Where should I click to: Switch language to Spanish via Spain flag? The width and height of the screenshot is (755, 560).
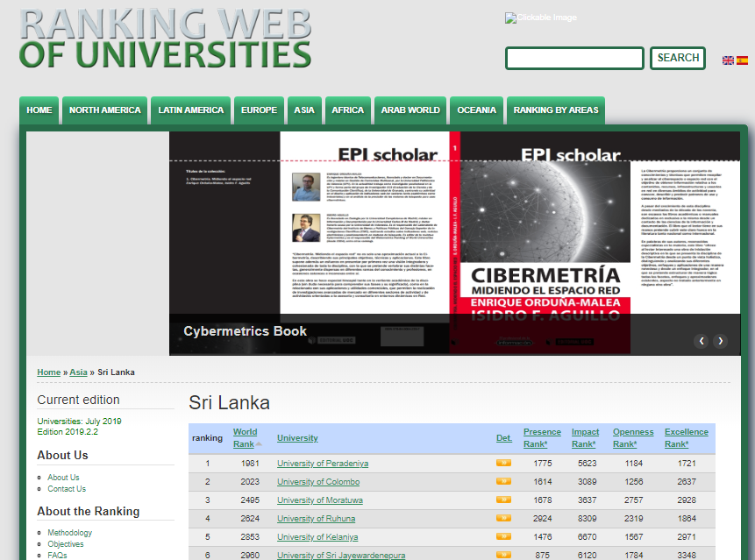click(x=742, y=60)
